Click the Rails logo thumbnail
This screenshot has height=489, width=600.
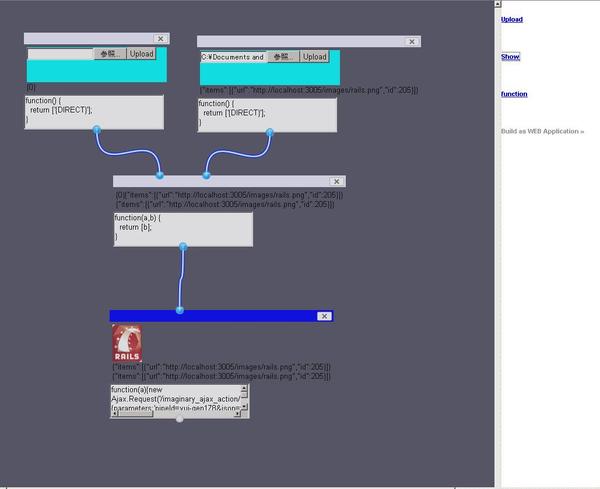tap(127, 343)
